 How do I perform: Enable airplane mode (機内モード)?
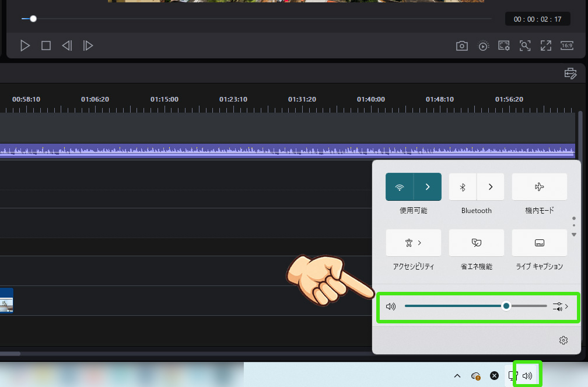point(539,187)
